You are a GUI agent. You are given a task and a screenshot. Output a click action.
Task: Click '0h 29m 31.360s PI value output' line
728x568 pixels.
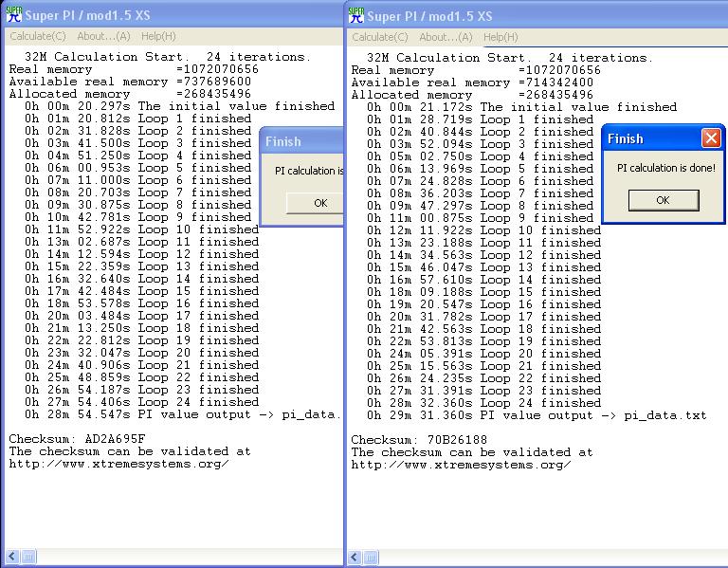pyautogui.click(x=537, y=414)
